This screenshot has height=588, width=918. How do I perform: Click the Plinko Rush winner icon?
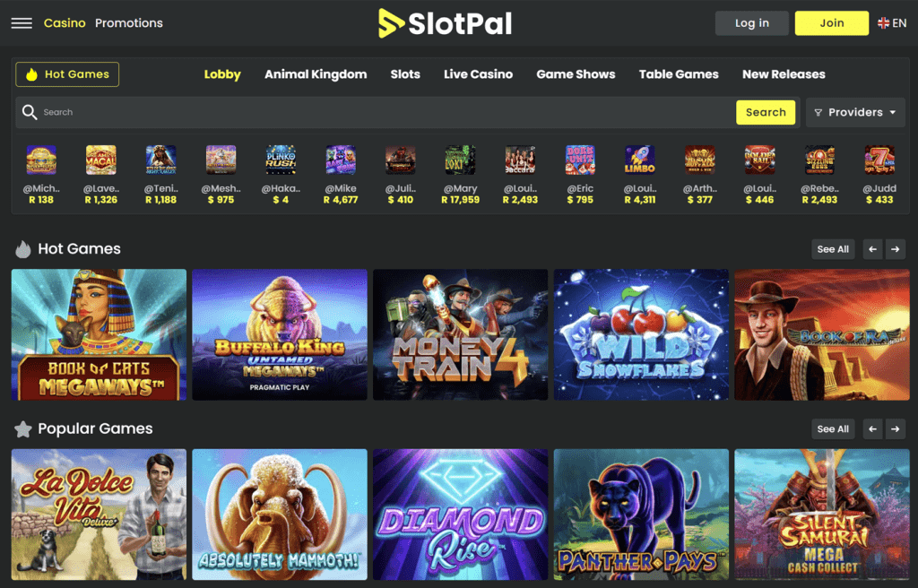point(281,160)
